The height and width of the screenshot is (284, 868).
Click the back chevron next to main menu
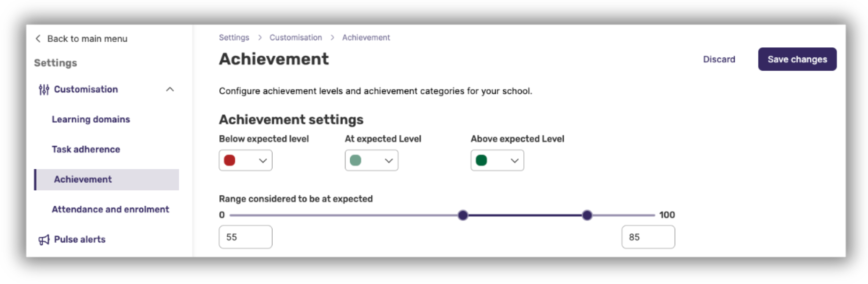click(x=38, y=38)
